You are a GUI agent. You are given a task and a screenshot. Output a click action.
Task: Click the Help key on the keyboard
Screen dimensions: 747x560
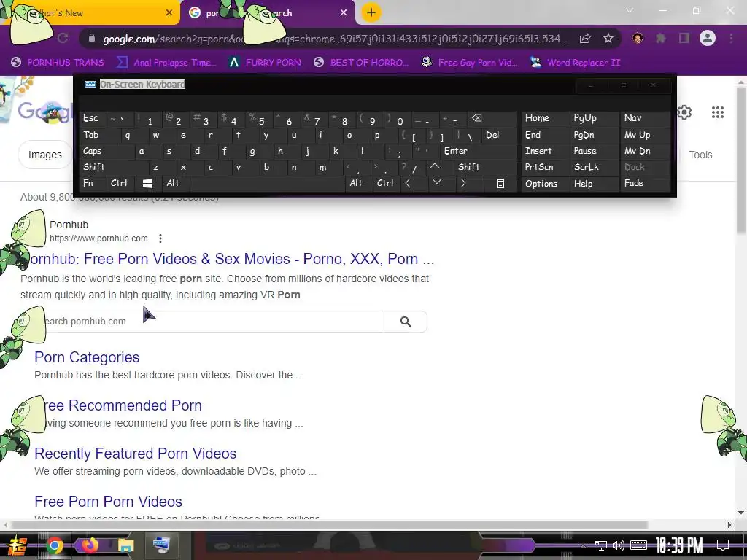(x=594, y=183)
